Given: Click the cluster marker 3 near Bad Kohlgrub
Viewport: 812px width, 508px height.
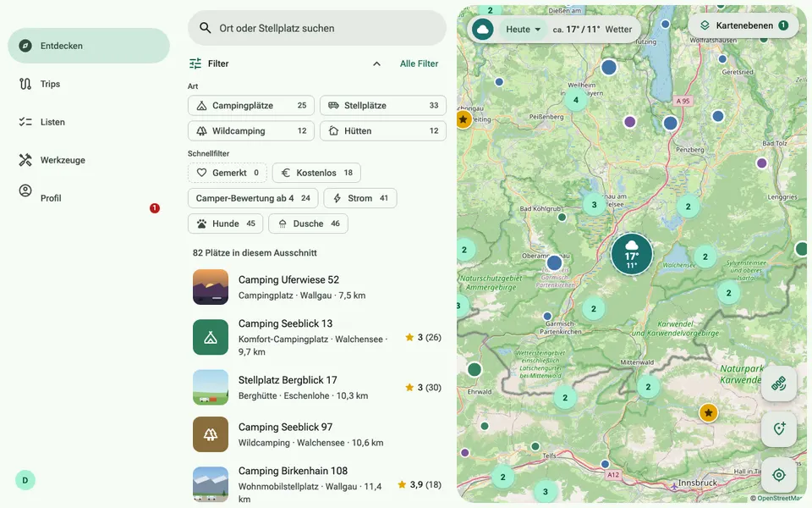Looking at the screenshot, I should coord(594,204).
